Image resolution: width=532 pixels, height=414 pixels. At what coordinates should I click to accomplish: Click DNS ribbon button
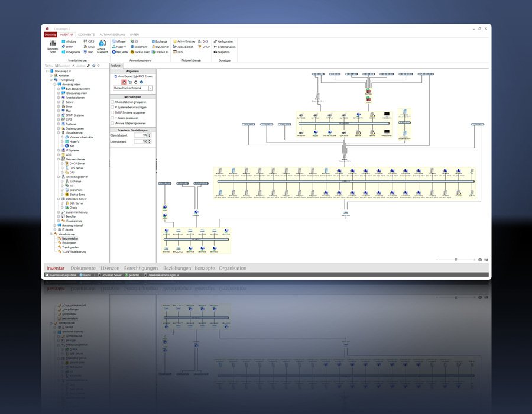click(203, 41)
